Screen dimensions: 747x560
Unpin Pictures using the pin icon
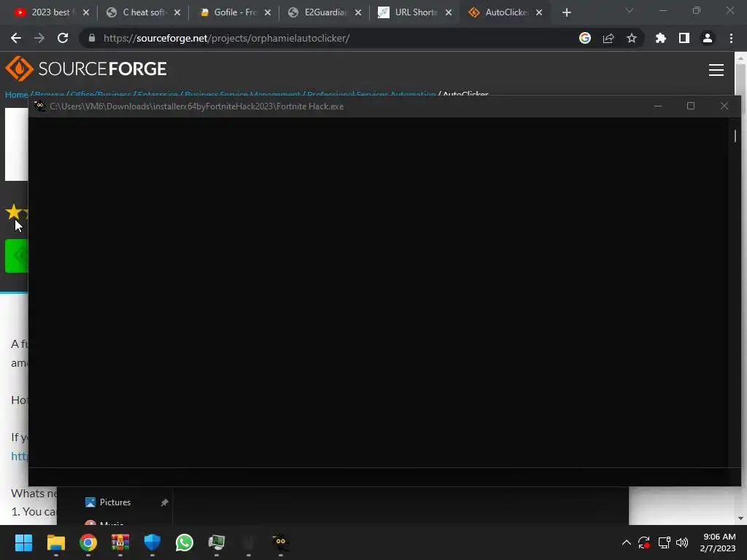(164, 502)
